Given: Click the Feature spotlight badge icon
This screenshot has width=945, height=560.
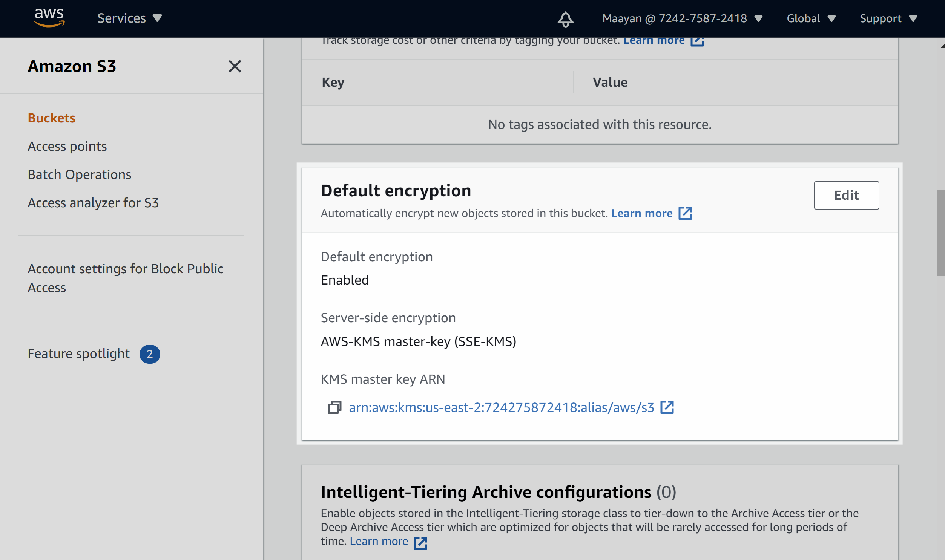Looking at the screenshot, I should coord(150,353).
